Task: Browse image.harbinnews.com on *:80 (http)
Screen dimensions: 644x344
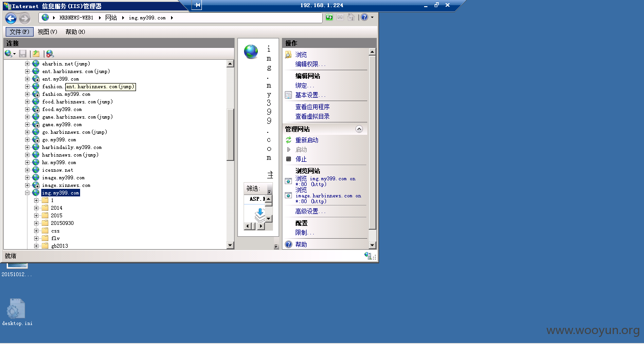Action: pyautogui.click(x=328, y=195)
